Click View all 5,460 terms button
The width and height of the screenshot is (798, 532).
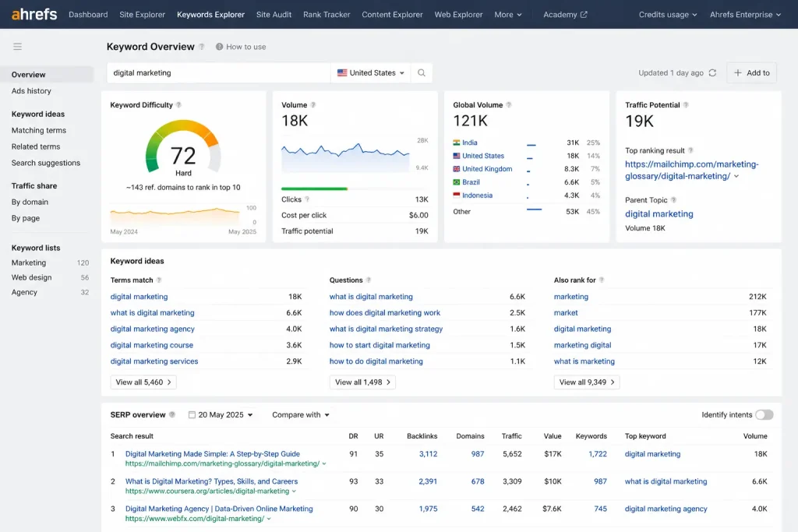143,382
